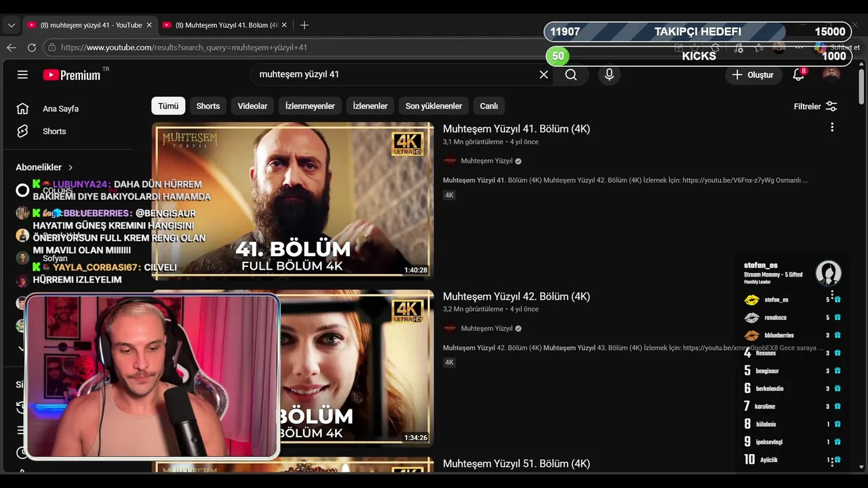Click the 1:34:26 duration label
The width and height of the screenshot is (868, 488).
tap(416, 438)
